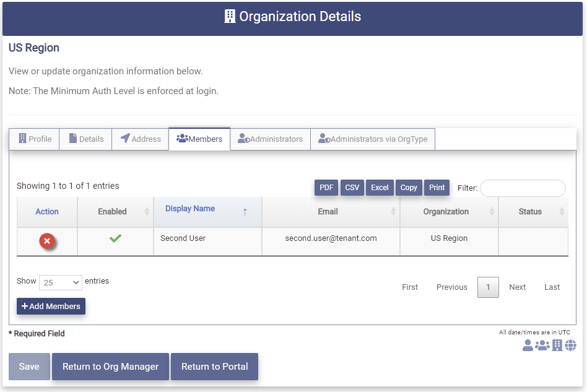Image resolution: width=587 pixels, height=392 pixels.
Task: Export members list as PDF
Action: [326, 188]
